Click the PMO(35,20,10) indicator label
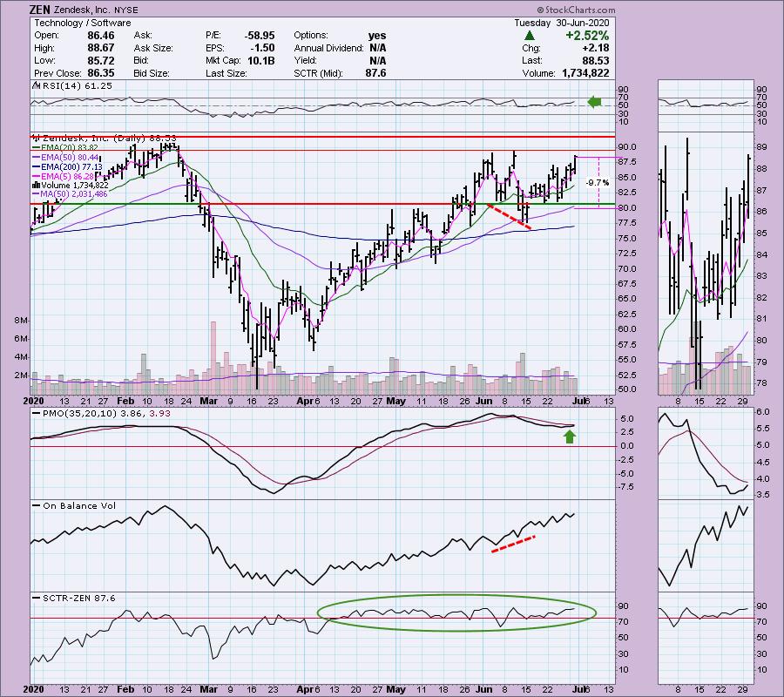784x697 pixels. 101,414
